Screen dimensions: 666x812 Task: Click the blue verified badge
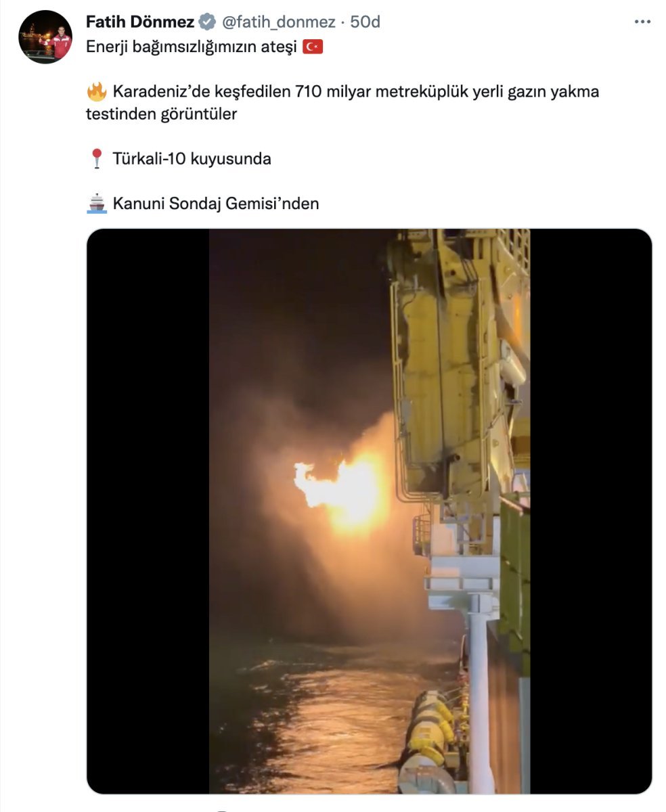(x=208, y=22)
